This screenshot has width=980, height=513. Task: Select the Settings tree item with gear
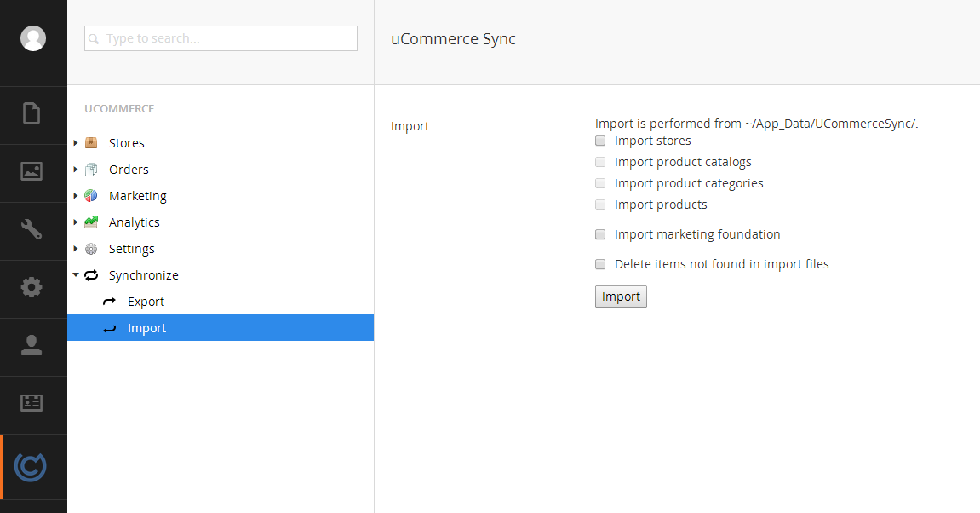[x=131, y=249]
